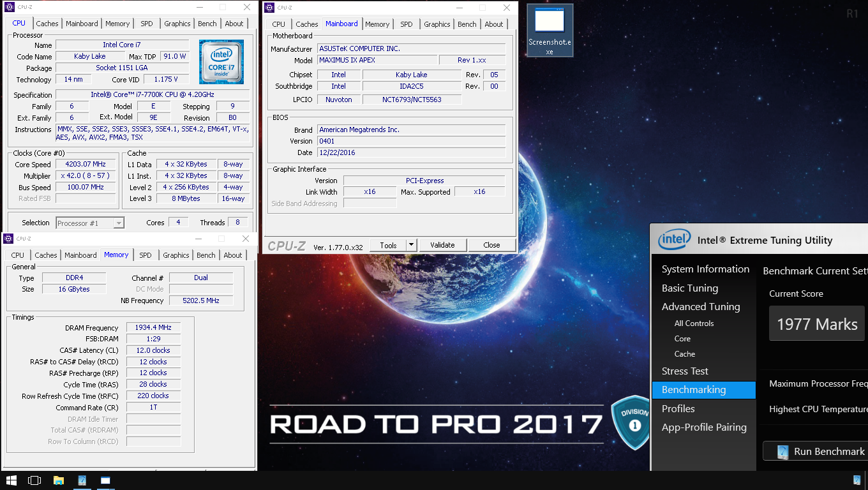Image resolution: width=868 pixels, height=490 pixels.
Task: Click the Level 3 cache value '8 MBytes'
Action: point(186,199)
